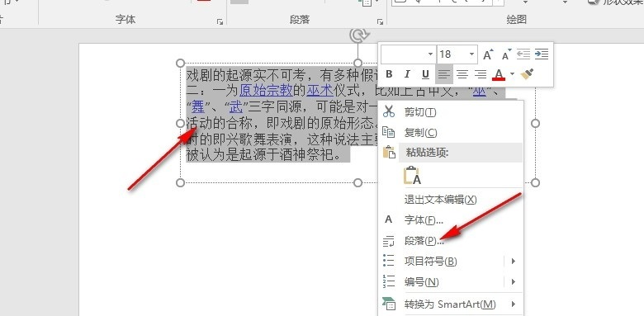Click the copy pages icon

(389, 132)
